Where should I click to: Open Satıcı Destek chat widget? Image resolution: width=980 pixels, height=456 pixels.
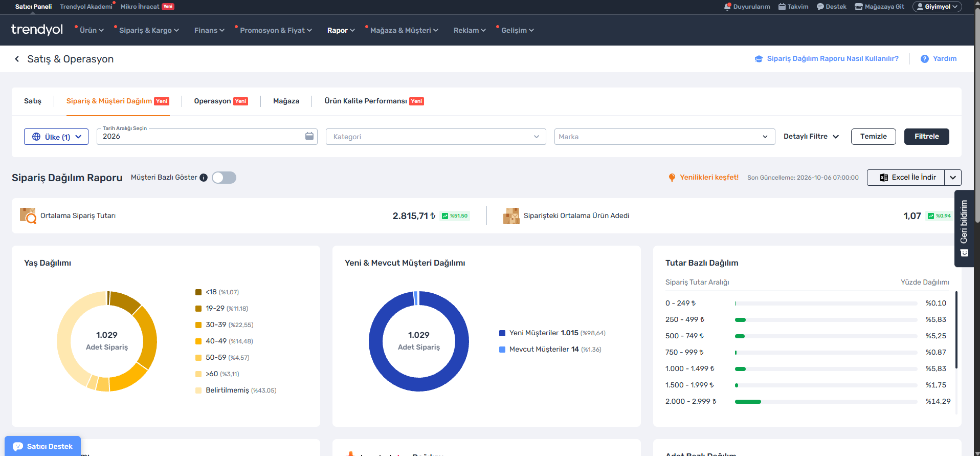[43, 446]
